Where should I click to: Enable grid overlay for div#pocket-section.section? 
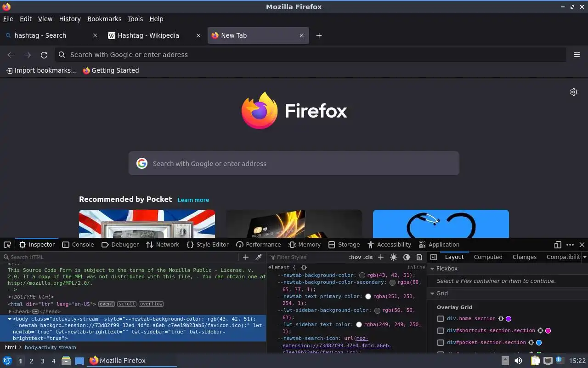pyautogui.click(x=441, y=342)
